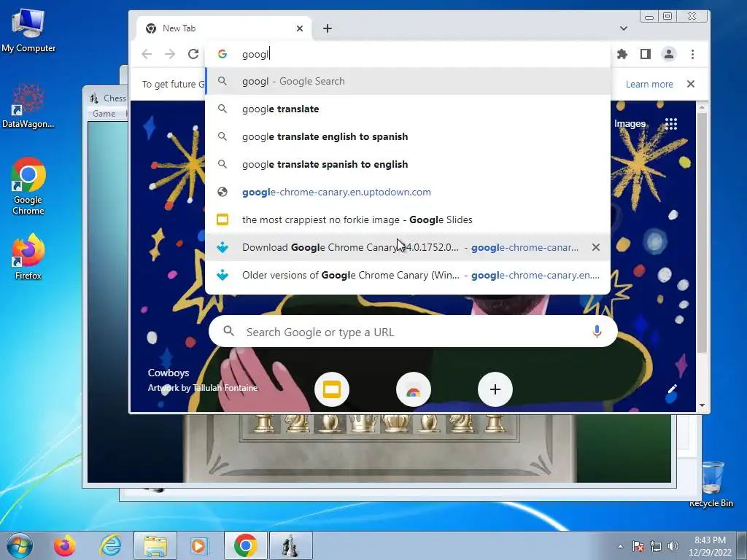Click the page scrollbar up arrow
Screen dimensions: 747x560
point(702,108)
